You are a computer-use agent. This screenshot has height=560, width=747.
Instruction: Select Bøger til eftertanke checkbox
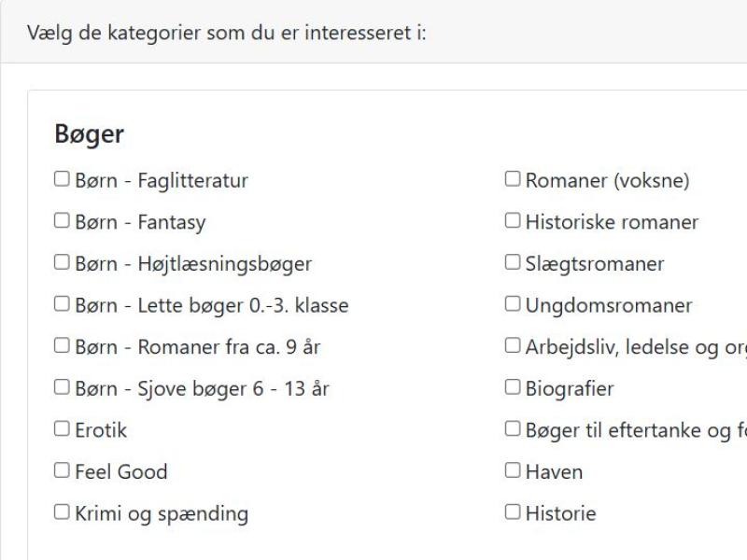[513, 429]
